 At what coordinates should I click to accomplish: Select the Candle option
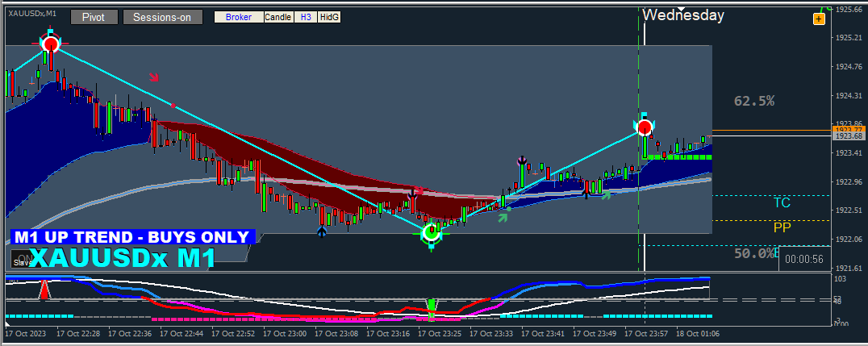tap(278, 17)
